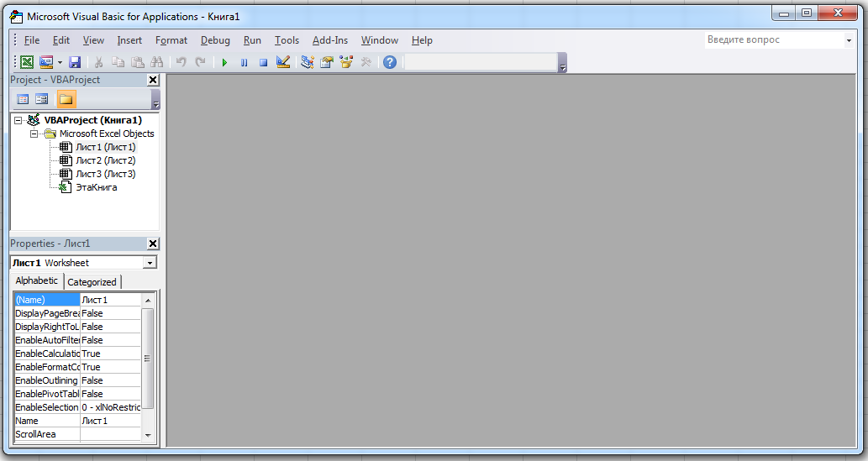Click the 'Введите вопрос' help search box
The width and height of the screenshot is (868, 461).
point(774,39)
